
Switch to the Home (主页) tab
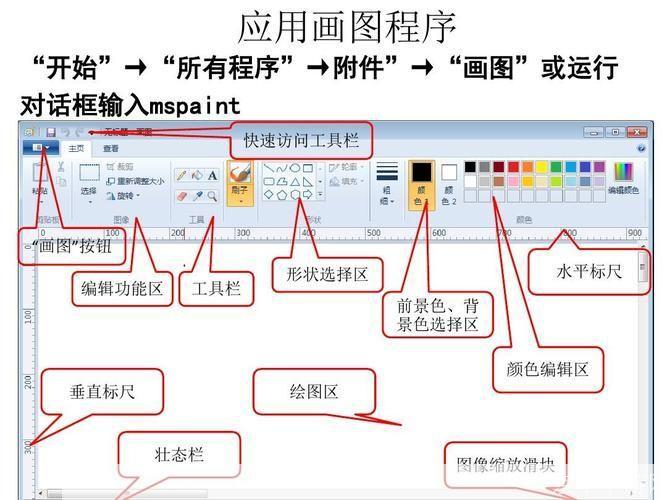click(77, 149)
